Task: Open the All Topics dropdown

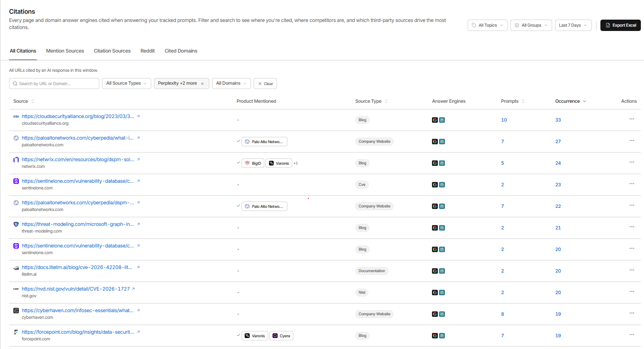Action: pos(488,25)
